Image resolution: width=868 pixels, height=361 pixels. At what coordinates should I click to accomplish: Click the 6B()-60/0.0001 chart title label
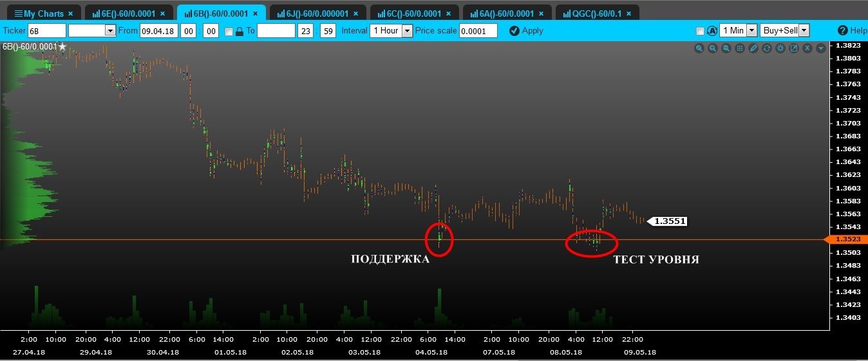[29, 47]
